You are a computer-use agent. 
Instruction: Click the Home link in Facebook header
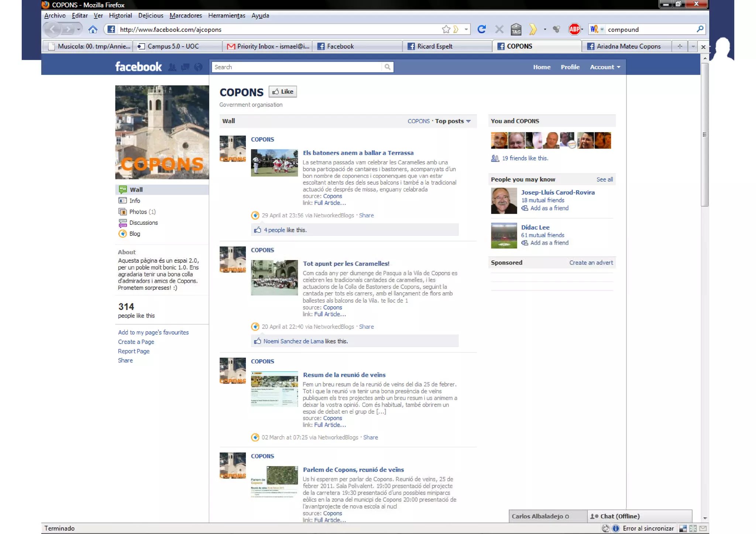(x=542, y=67)
